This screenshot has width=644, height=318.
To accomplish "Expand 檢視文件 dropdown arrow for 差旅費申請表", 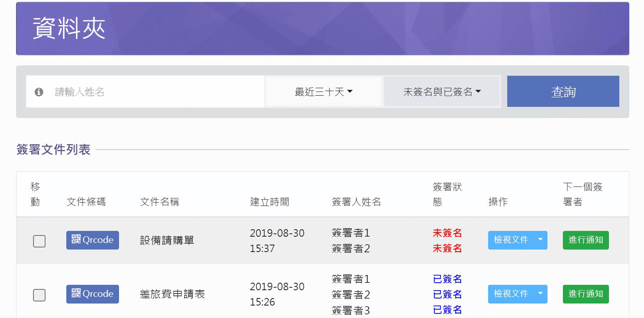I will pos(540,294).
